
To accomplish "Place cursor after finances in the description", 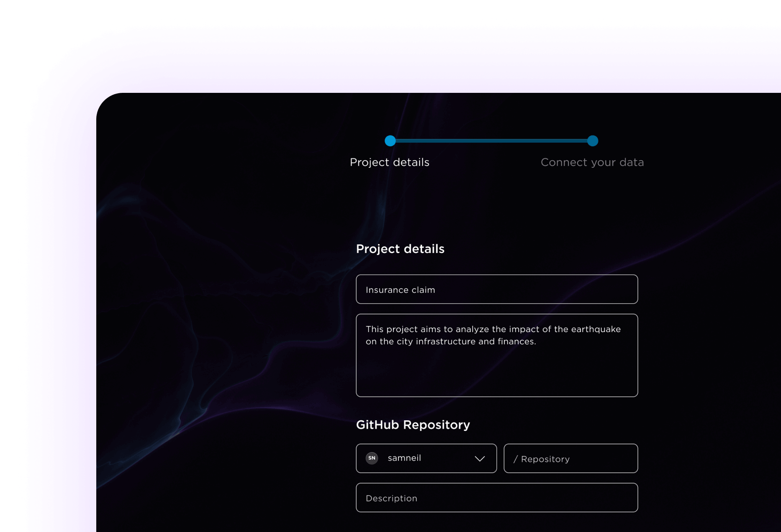I will [x=537, y=342].
